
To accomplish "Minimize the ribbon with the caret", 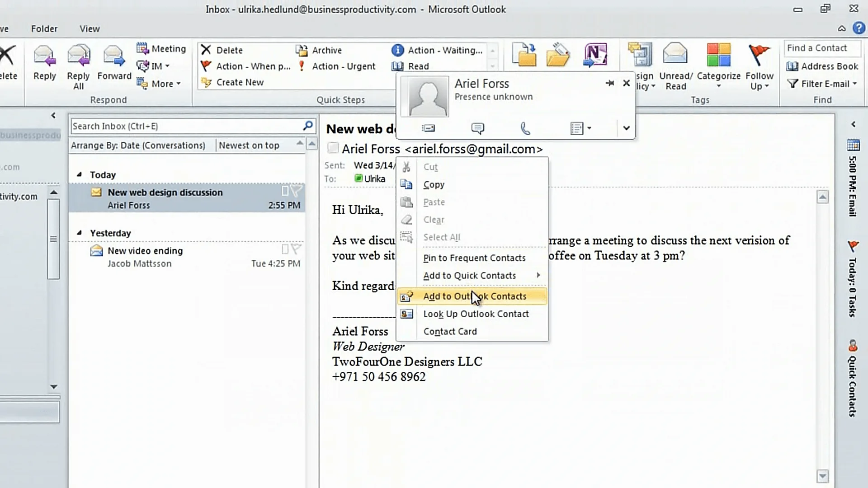I will pyautogui.click(x=841, y=28).
